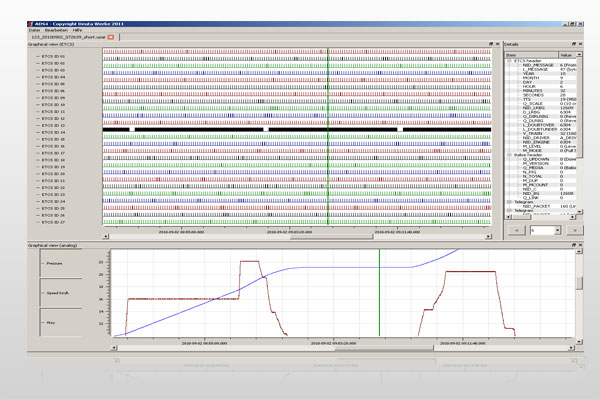Open the Bearbeiten menu
600x400 pixels.
[x=56, y=30]
